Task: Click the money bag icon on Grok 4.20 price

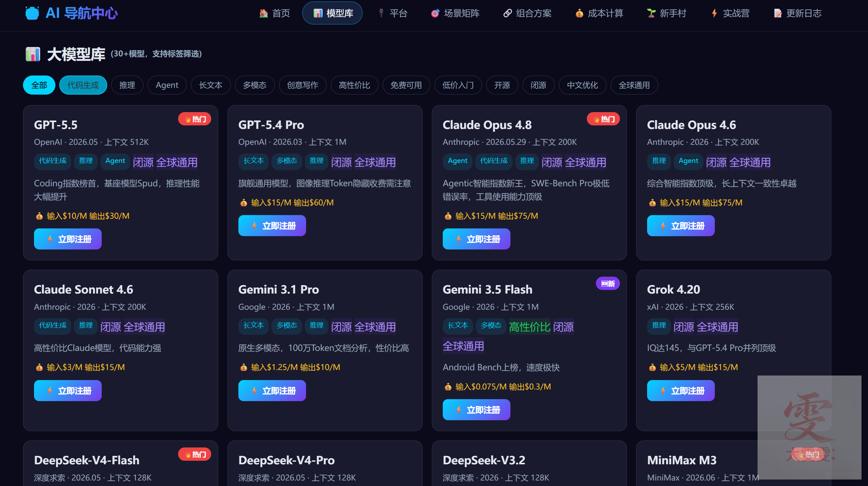Action: [x=652, y=367]
